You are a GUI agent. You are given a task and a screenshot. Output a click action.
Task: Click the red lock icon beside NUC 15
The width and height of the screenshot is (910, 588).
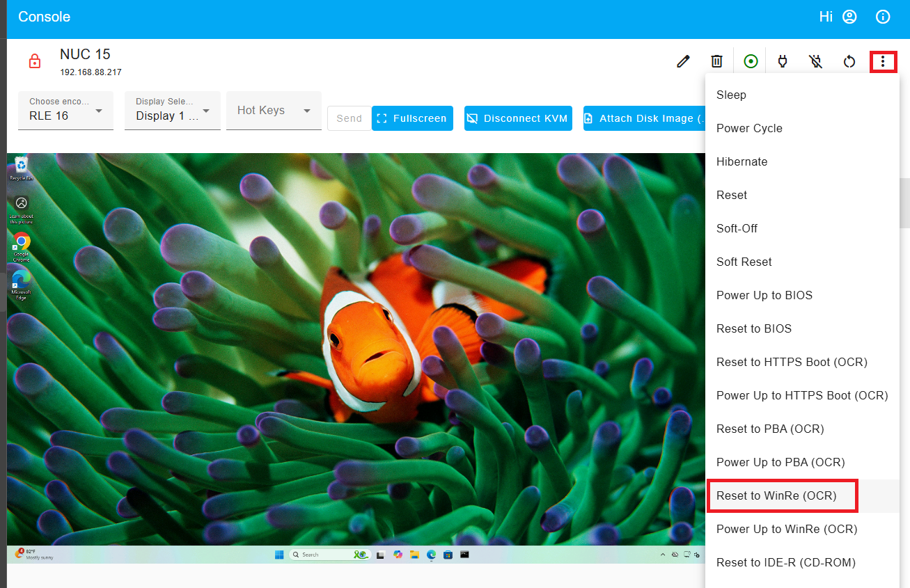(34, 61)
